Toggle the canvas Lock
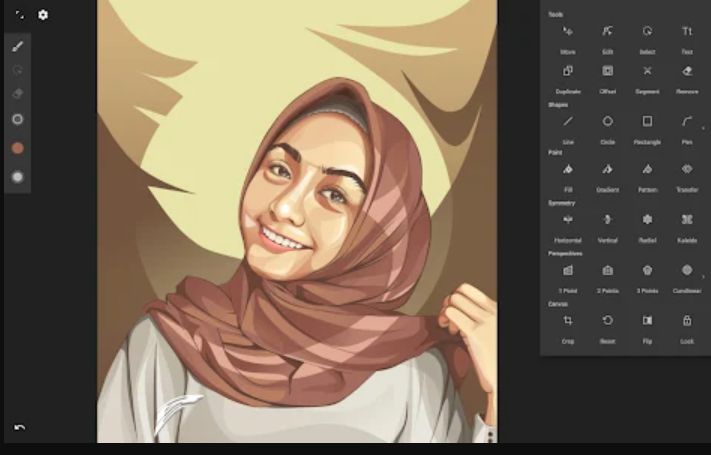Viewport: 711px width, 455px height. click(x=687, y=321)
